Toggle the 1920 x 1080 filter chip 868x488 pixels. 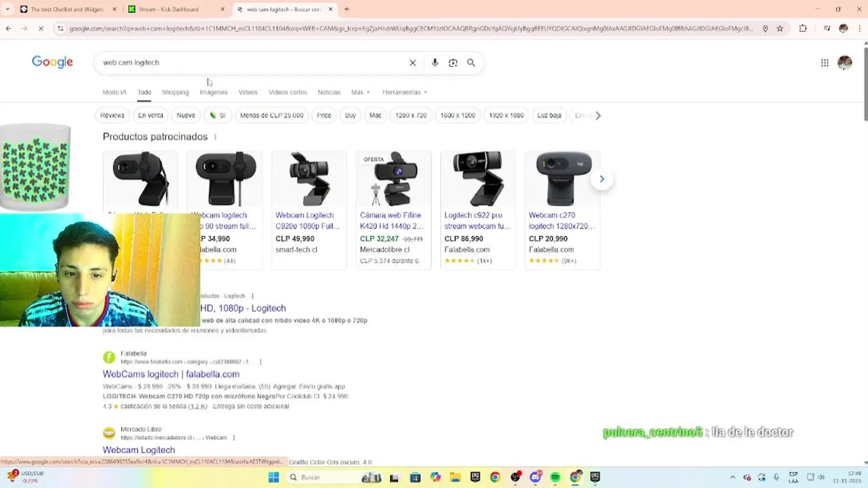click(506, 115)
